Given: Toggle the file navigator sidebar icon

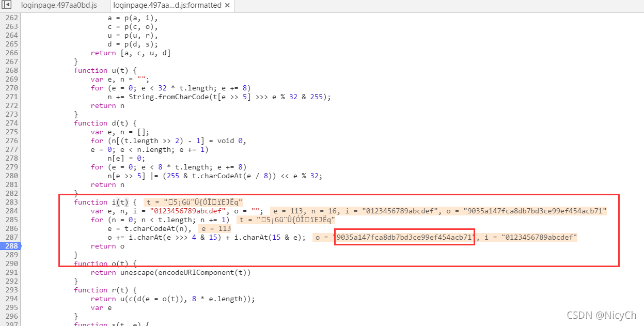Looking at the screenshot, I should coord(7,5).
